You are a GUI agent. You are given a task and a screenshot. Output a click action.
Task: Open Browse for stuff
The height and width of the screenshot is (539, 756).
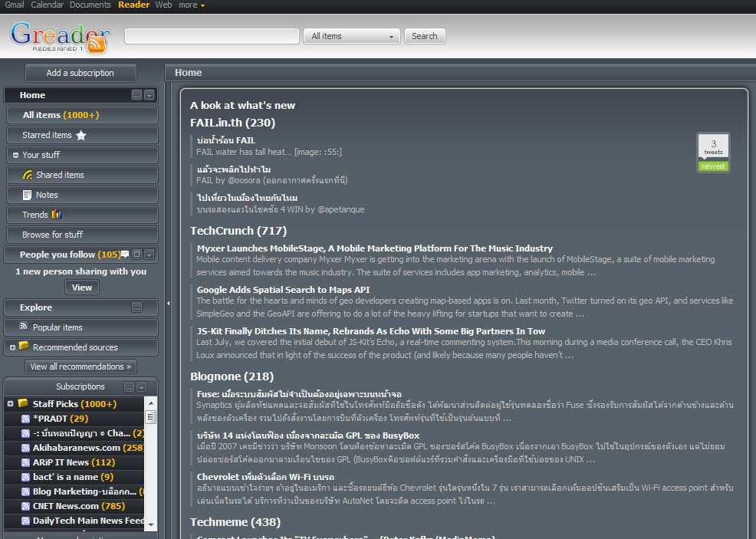point(82,235)
